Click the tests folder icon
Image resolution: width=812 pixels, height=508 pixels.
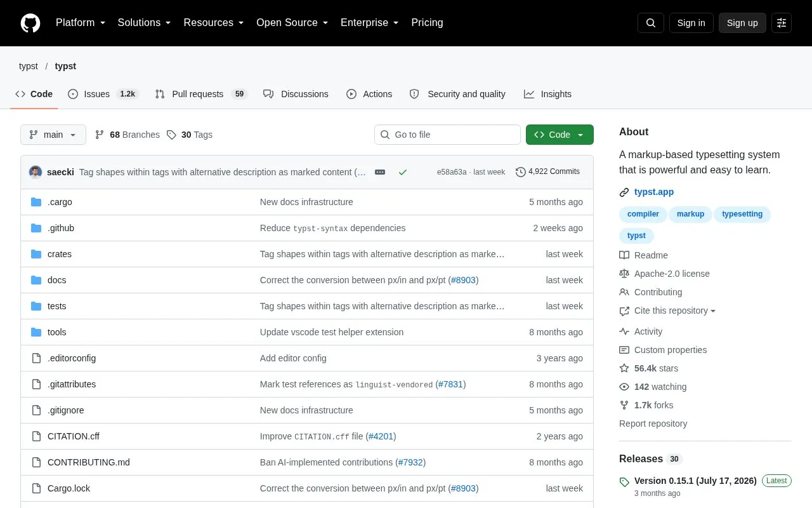pos(36,306)
